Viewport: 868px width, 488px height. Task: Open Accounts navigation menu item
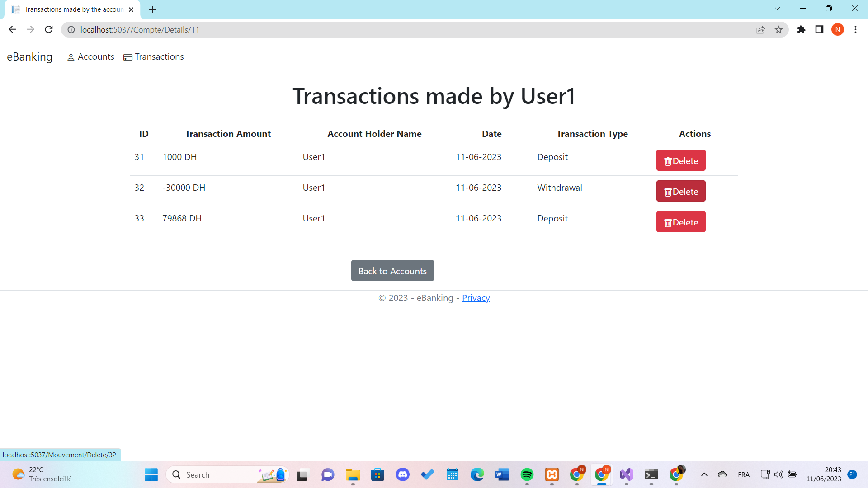coord(91,57)
